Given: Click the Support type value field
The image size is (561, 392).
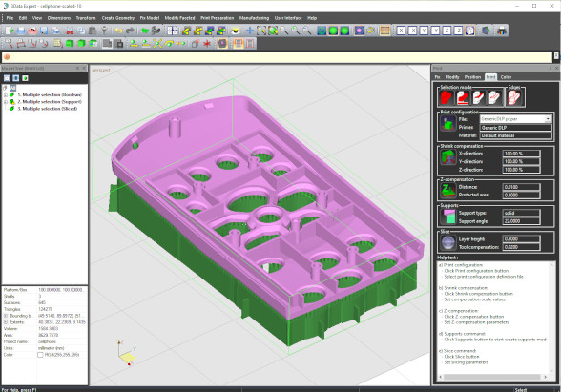Looking at the screenshot, I should 521,213.
